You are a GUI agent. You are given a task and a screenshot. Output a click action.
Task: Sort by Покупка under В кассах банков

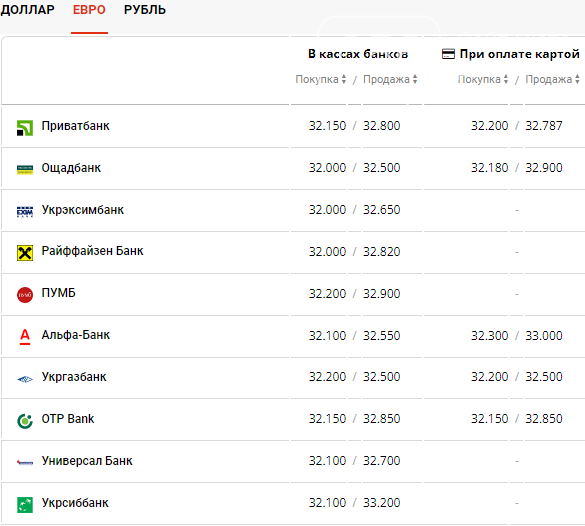[320, 79]
